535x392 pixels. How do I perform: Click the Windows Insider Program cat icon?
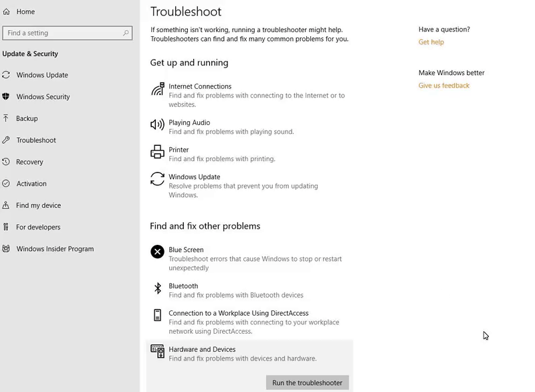tap(6, 249)
